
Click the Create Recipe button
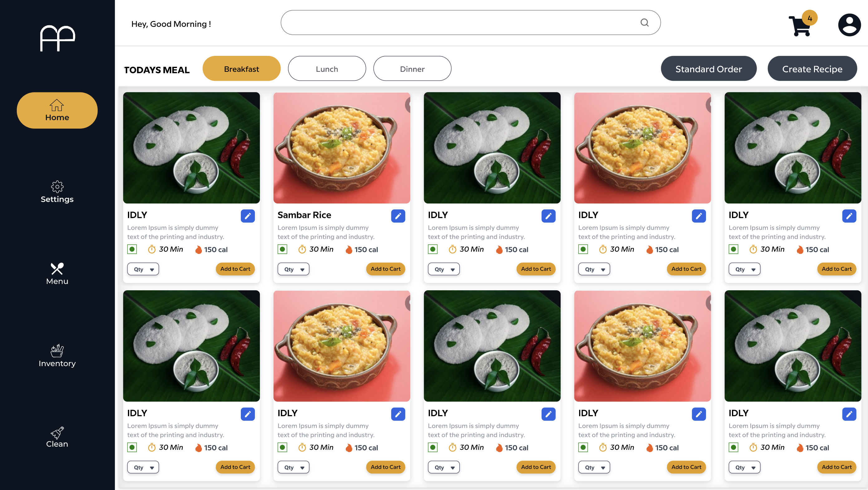tap(812, 69)
